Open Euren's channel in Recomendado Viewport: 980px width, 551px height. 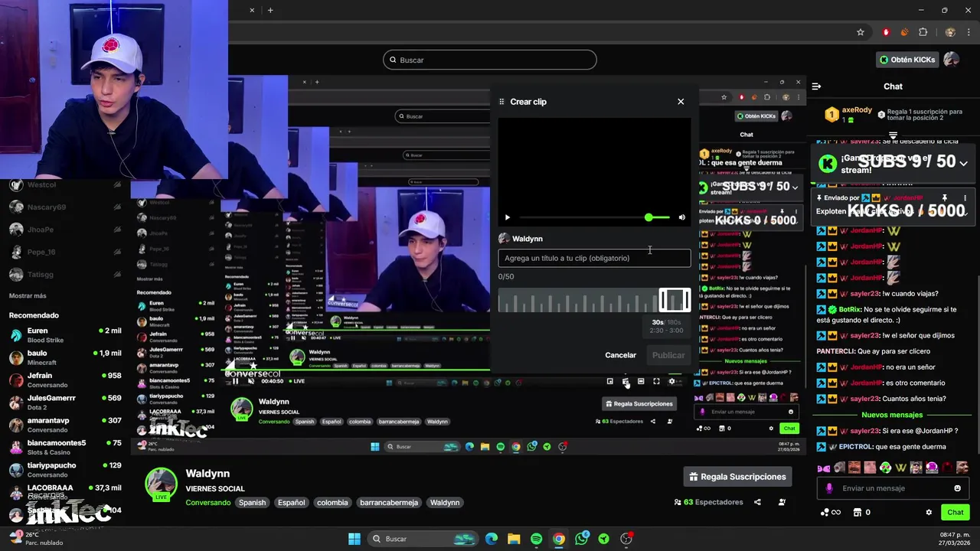coord(65,335)
